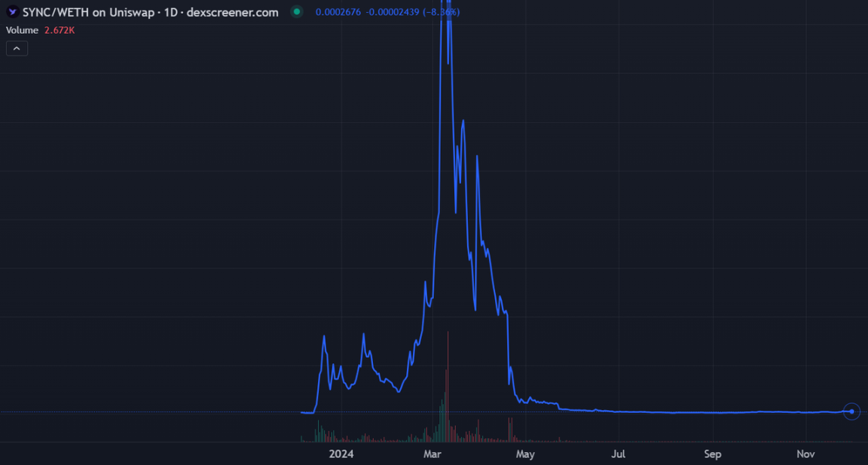The image size is (868, 465).
Task: Select the Sep label on the time axis
Action: click(x=713, y=454)
